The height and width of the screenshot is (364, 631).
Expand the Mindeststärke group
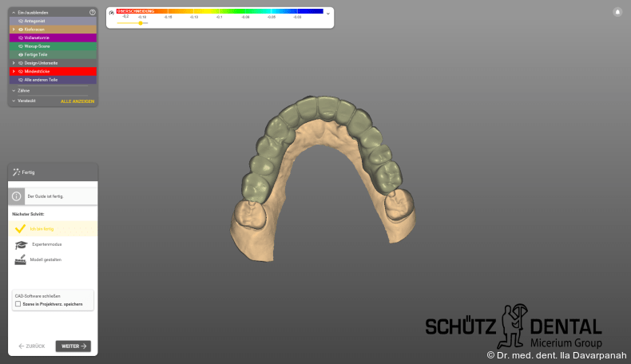[x=14, y=71]
